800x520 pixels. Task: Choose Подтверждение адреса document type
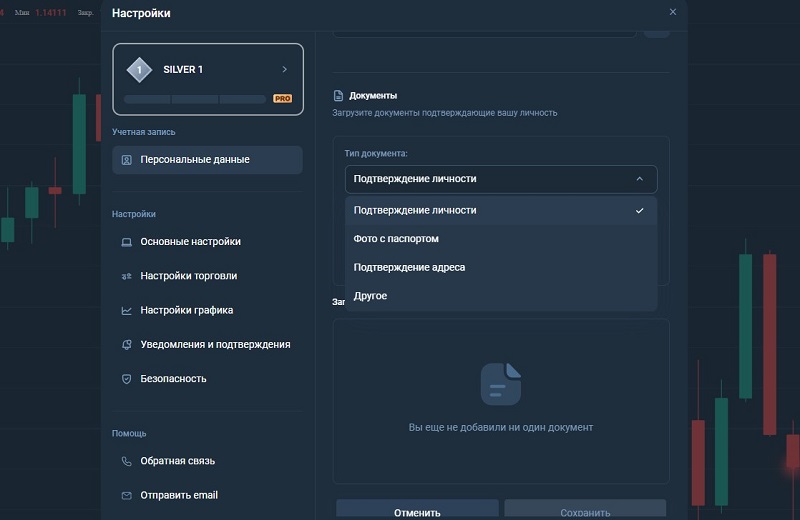pos(501,267)
